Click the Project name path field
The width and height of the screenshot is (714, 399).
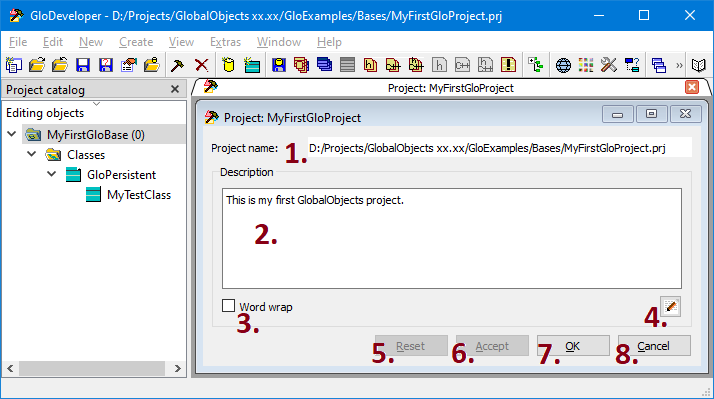(500, 148)
